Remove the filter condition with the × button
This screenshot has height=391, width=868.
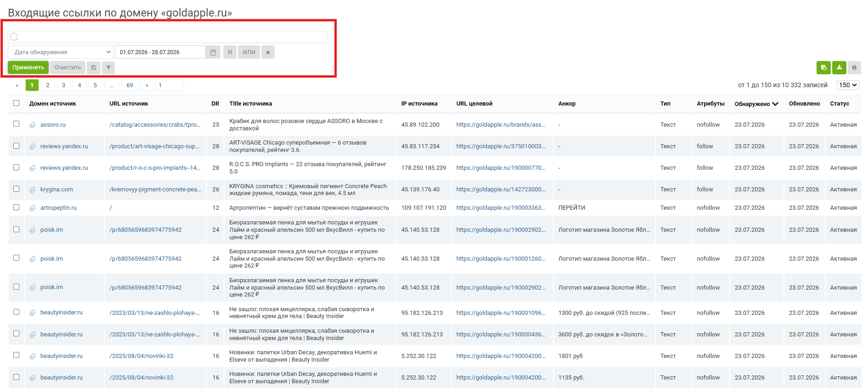click(x=268, y=52)
